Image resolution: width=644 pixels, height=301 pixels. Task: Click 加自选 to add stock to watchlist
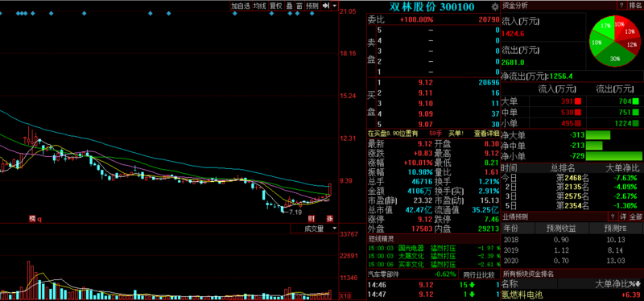click(x=240, y=6)
